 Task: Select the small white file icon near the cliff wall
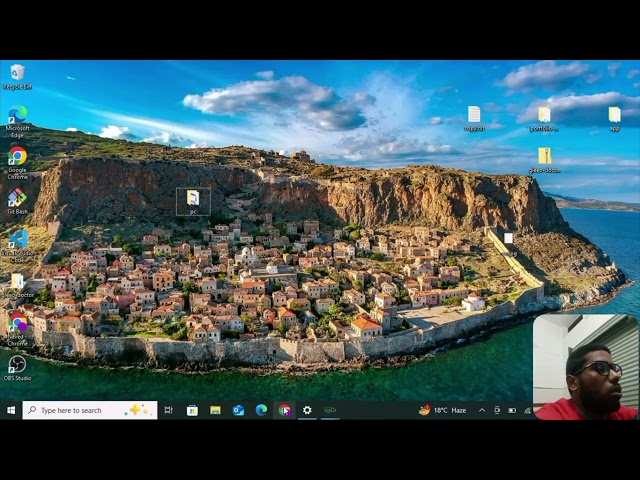pos(509,238)
